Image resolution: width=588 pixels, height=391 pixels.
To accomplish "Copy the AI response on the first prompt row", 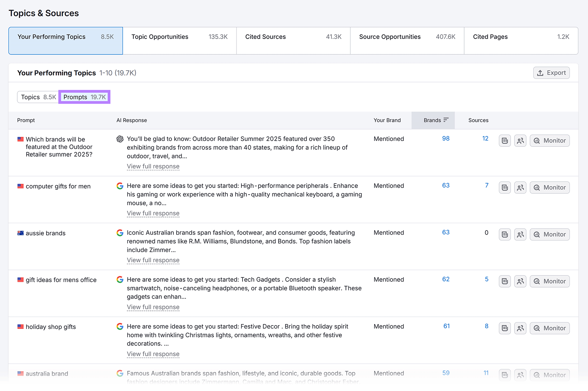I will click(504, 141).
